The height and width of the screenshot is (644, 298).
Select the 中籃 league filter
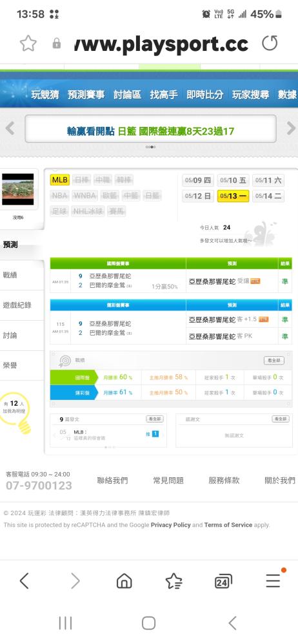click(x=131, y=196)
